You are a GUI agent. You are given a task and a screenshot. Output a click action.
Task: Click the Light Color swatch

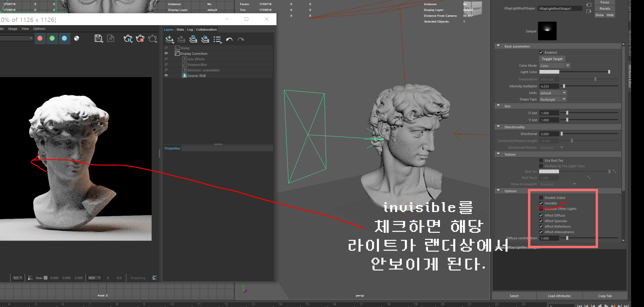(549, 72)
